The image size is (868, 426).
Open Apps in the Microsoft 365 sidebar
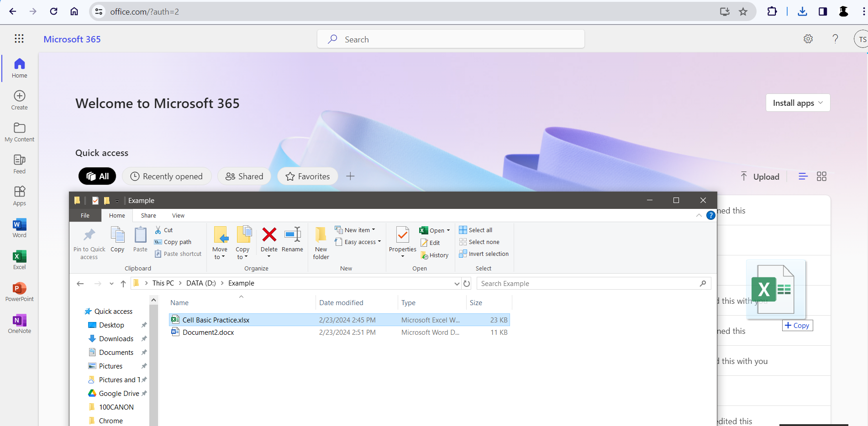click(x=19, y=196)
